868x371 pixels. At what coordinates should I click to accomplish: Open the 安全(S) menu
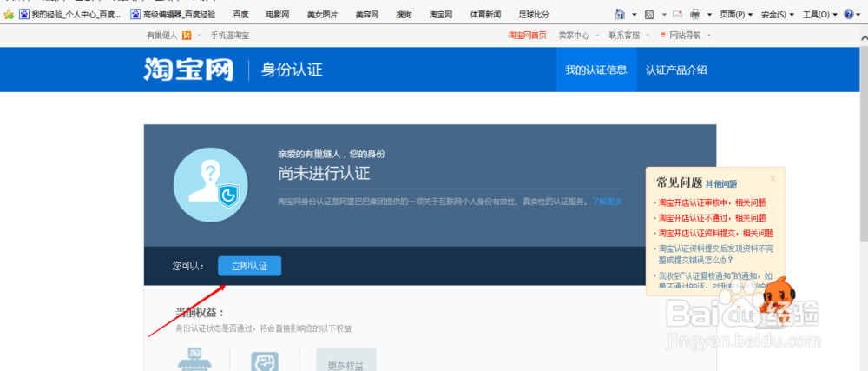pos(777,15)
